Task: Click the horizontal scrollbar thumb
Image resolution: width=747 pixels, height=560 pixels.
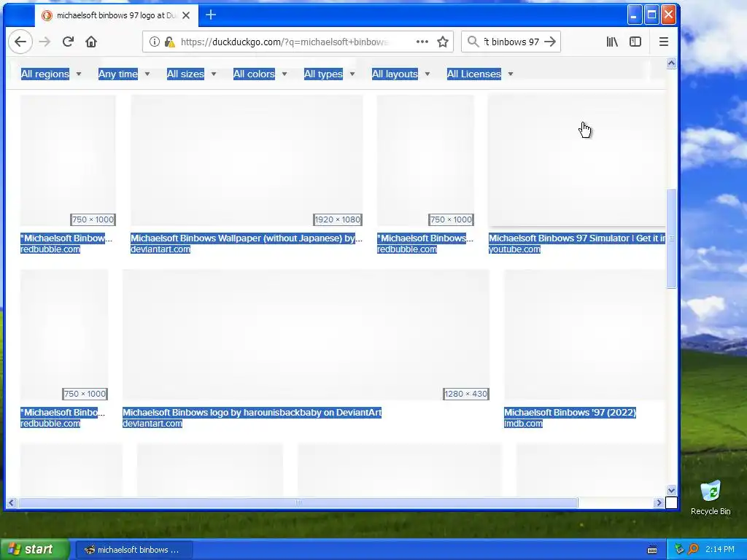Action: pos(298,502)
